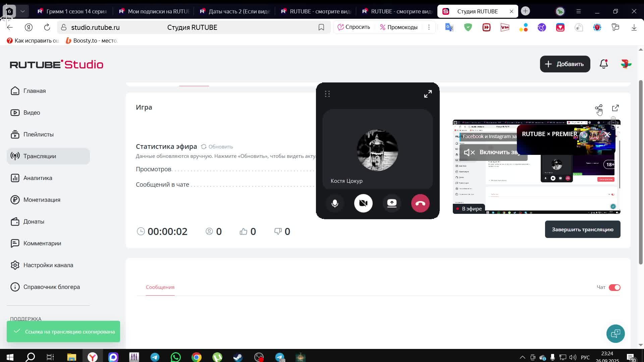The image size is (644, 362).
Task: Open the notifications bell
Action: (x=603, y=64)
